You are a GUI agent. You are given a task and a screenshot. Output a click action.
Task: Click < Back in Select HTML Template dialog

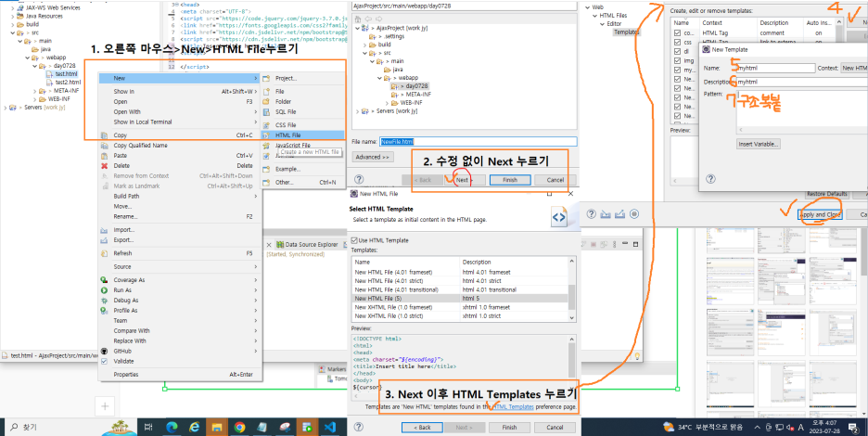coord(422,428)
